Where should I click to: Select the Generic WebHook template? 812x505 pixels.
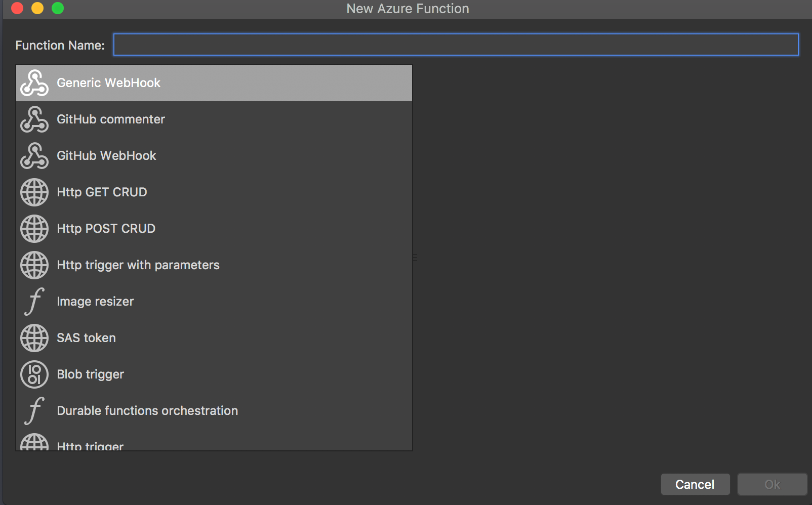(x=214, y=83)
